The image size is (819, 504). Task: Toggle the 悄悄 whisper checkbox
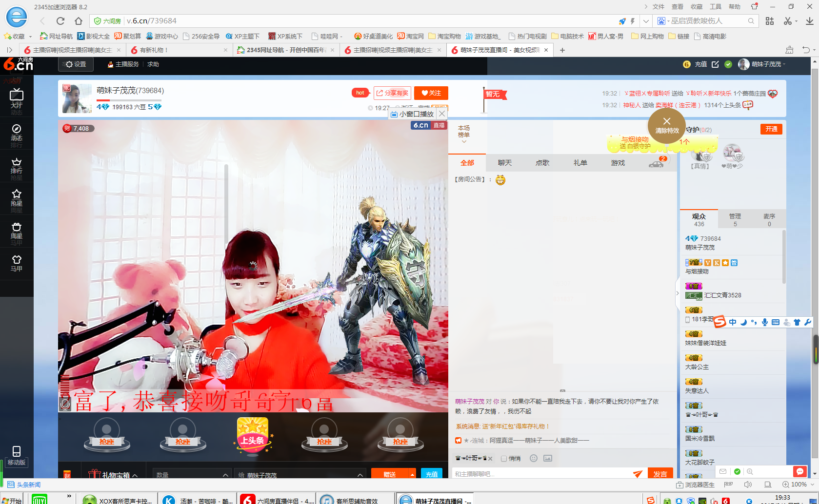(x=504, y=459)
